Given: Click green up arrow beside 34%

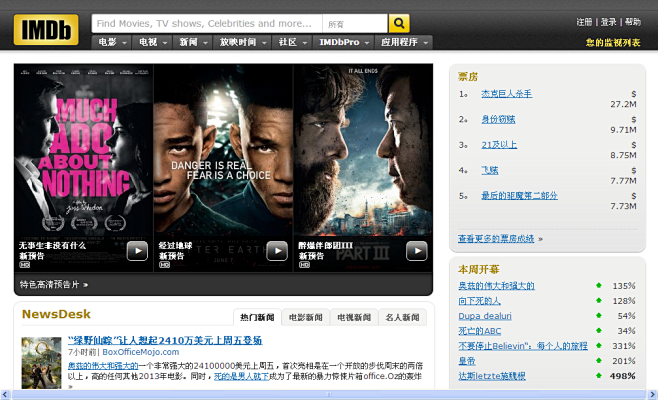Looking at the screenshot, I should coord(599,330).
